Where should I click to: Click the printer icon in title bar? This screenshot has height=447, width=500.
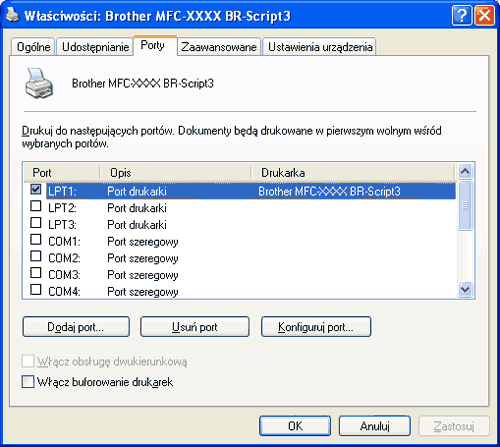[x=13, y=15]
